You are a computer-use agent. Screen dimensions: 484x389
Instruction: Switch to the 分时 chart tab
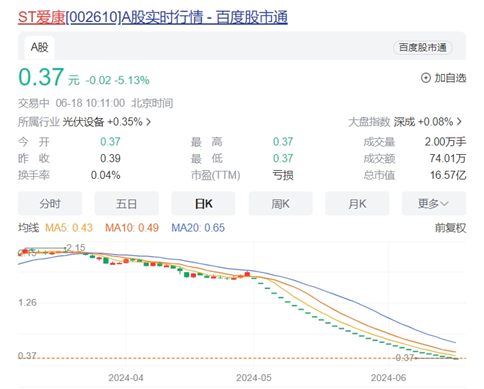coord(50,203)
